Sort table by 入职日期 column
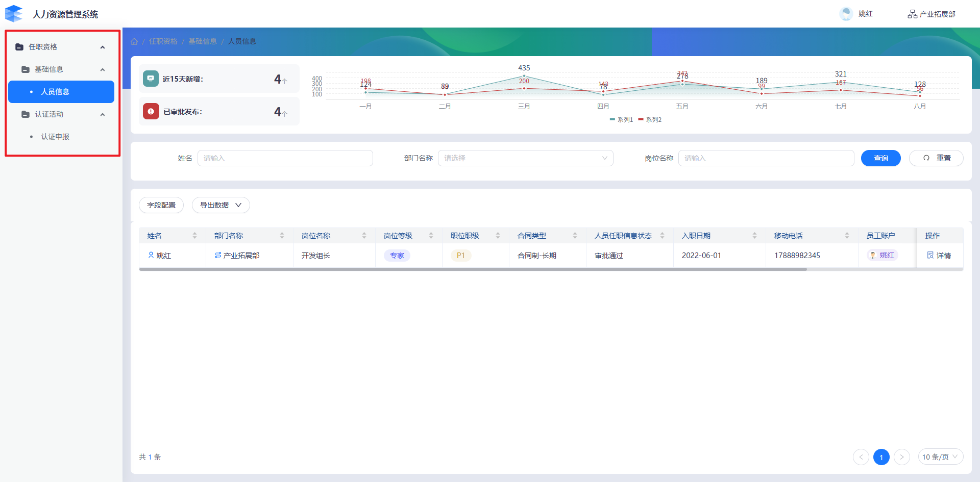 click(754, 236)
